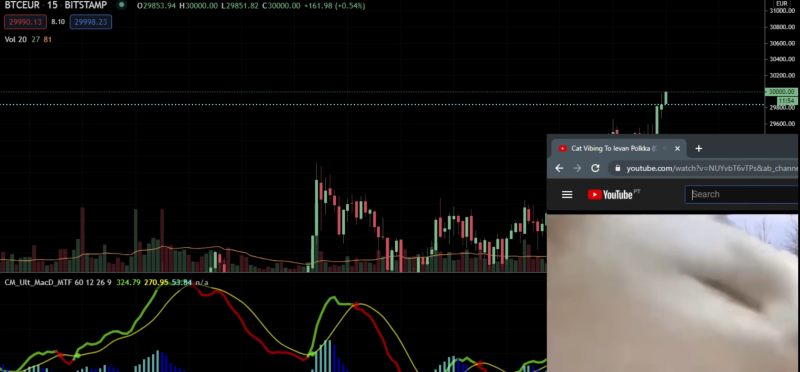Reload the YouTube page
The height and width of the screenshot is (372, 800).
point(595,168)
